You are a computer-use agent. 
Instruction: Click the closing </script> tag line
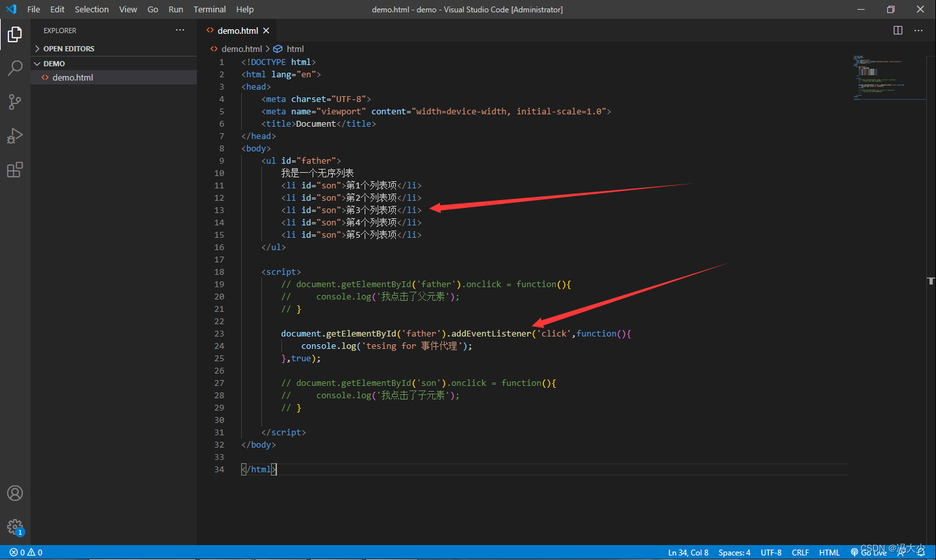(283, 432)
